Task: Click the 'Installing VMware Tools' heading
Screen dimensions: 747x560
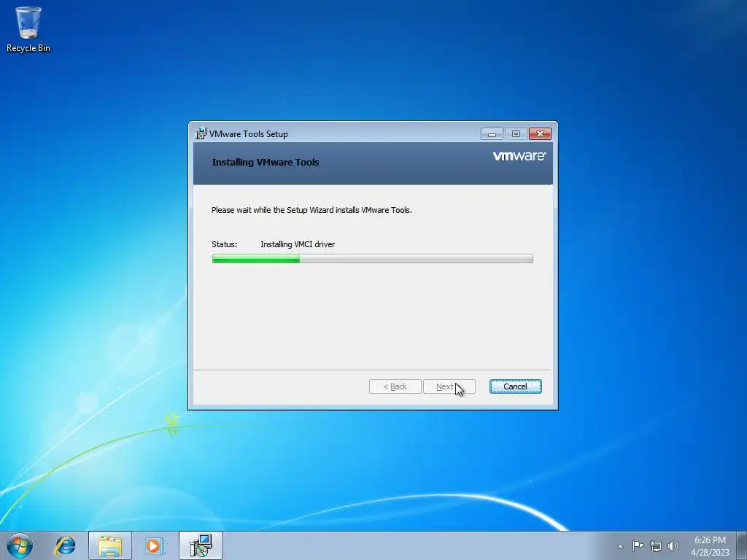Action: click(266, 163)
